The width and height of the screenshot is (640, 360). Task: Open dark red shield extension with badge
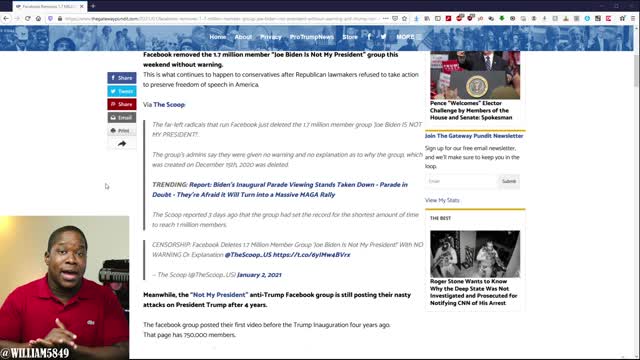pos(470,18)
